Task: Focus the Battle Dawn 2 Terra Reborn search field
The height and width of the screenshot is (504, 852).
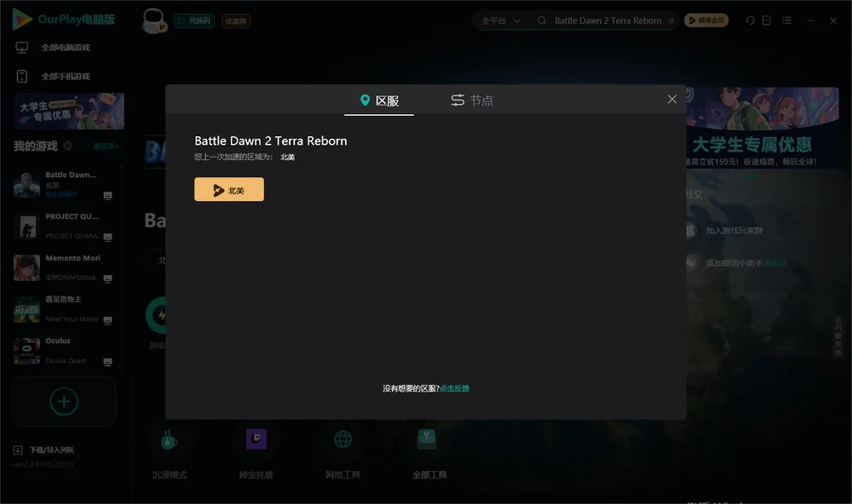Action: pos(608,20)
